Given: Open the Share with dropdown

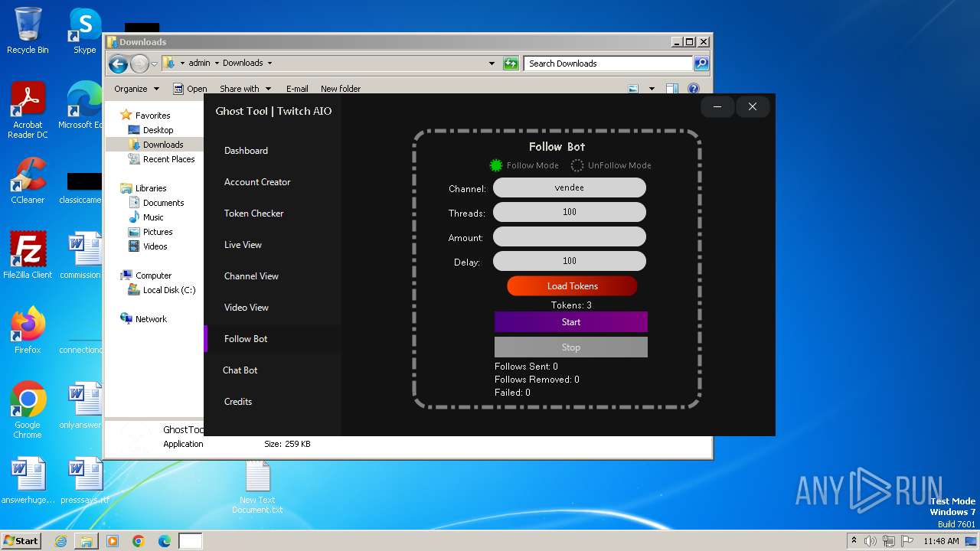Looking at the screenshot, I should pyautogui.click(x=245, y=89).
